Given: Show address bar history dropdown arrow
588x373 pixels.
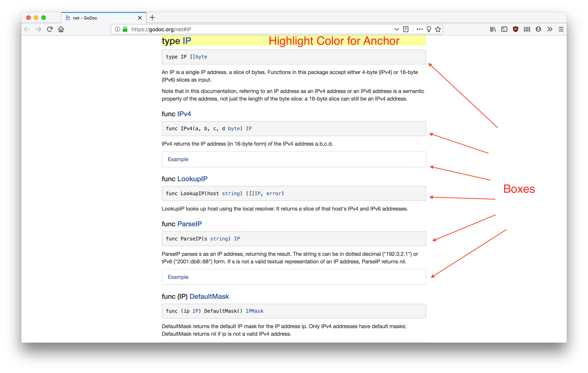Looking at the screenshot, I should [396, 29].
